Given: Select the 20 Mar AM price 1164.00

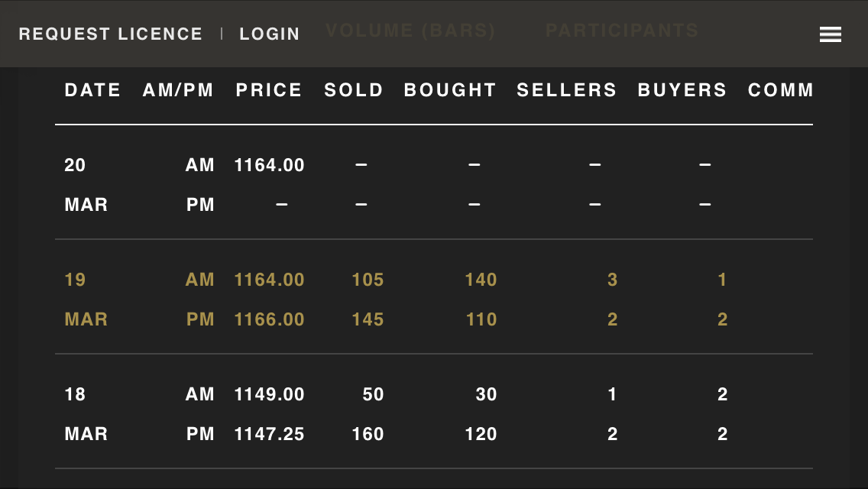Looking at the screenshot, I should [x=269, y=165].
